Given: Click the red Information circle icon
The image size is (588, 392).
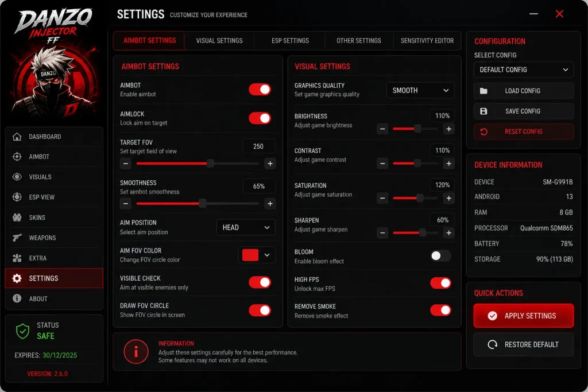Looking at the screenshot, I should pos(136,351).
